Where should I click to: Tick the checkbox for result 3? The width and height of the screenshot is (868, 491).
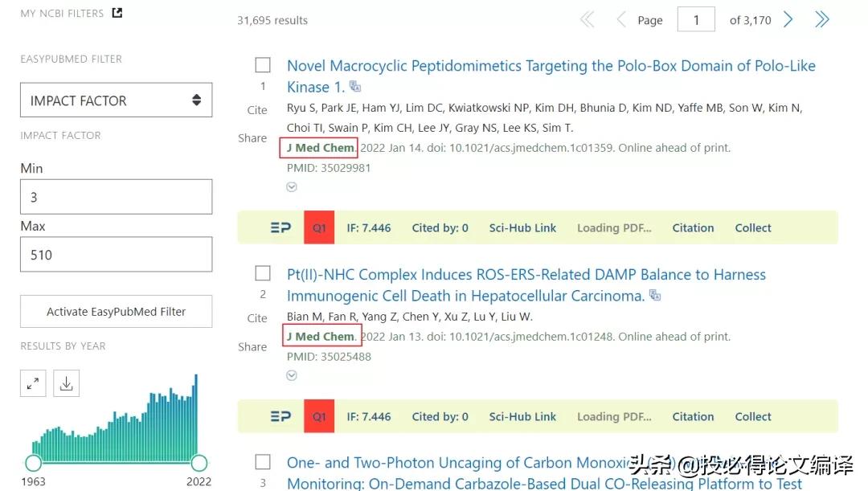[x=262, y=462]
